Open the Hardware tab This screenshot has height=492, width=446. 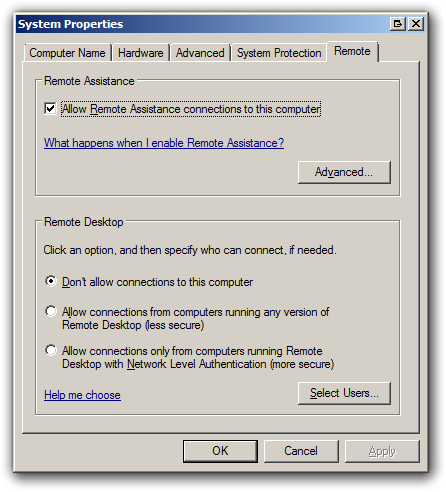click(141, 53)
